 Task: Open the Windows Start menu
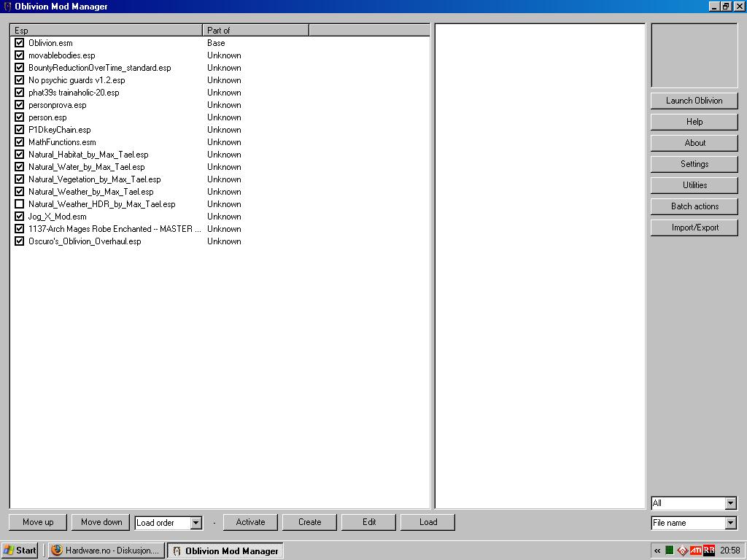[20, 551]
